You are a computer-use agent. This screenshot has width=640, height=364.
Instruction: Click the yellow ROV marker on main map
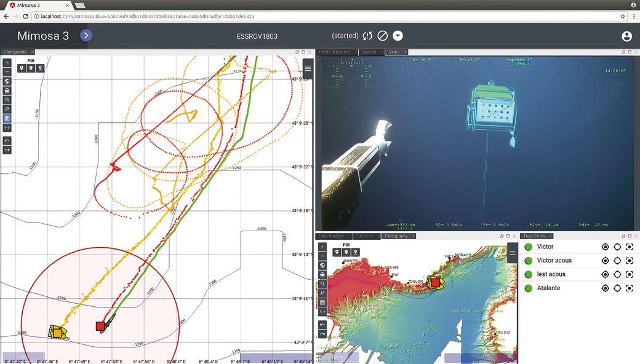pyautogui.click(x=58, y=333)
